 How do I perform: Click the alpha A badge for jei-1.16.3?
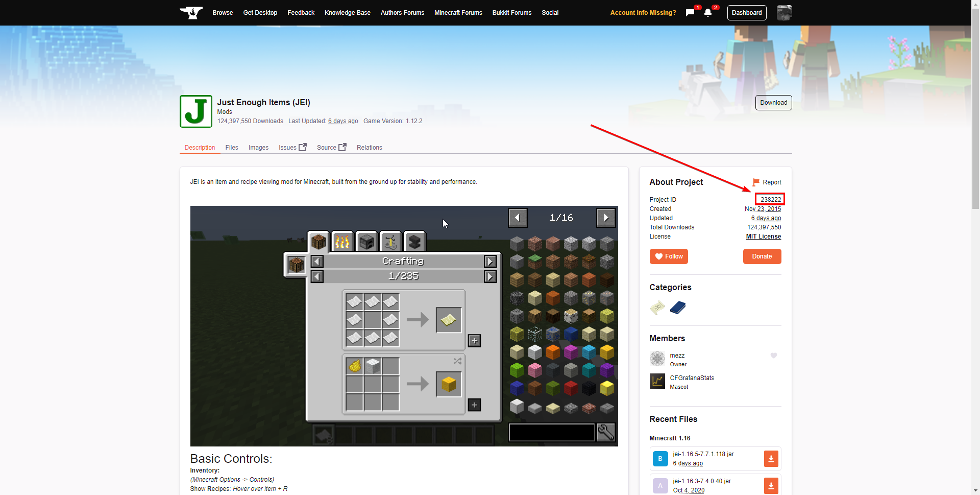(x=660, y=485)
